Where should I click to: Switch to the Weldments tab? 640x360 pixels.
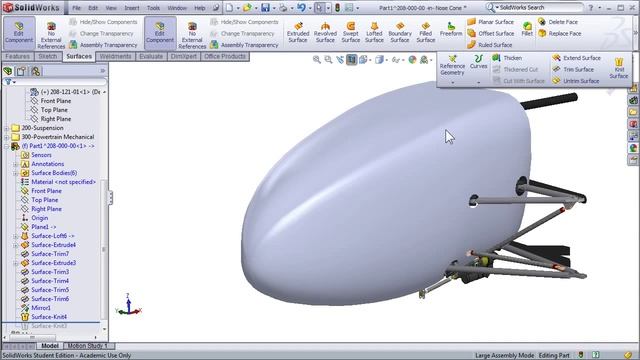click(x=116, y=56)
